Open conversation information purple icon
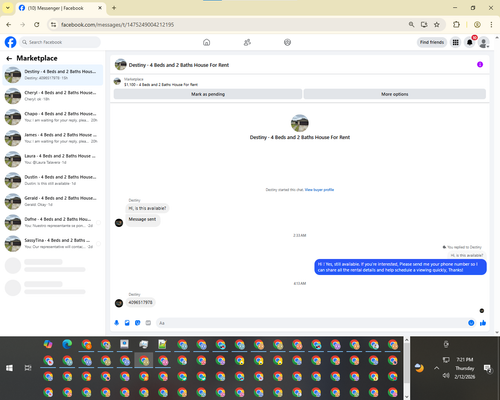Screen dimensions: 500x400 tap(480, 64)
